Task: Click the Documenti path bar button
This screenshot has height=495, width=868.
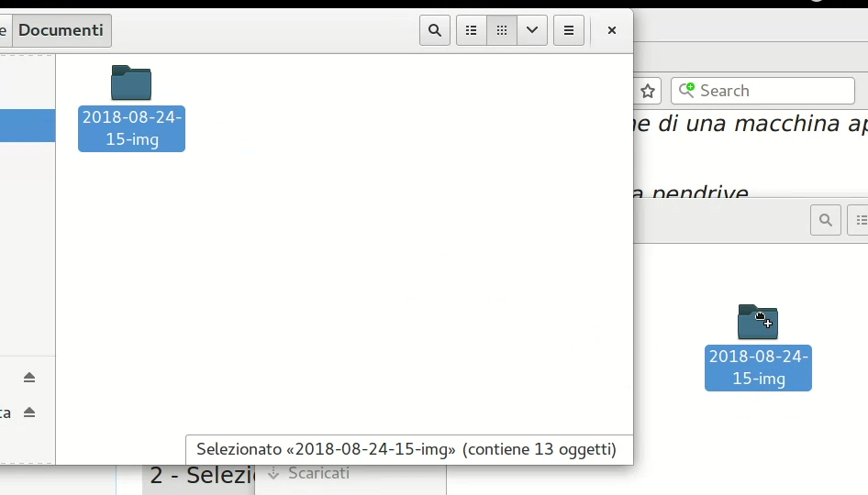Action: 61,30
